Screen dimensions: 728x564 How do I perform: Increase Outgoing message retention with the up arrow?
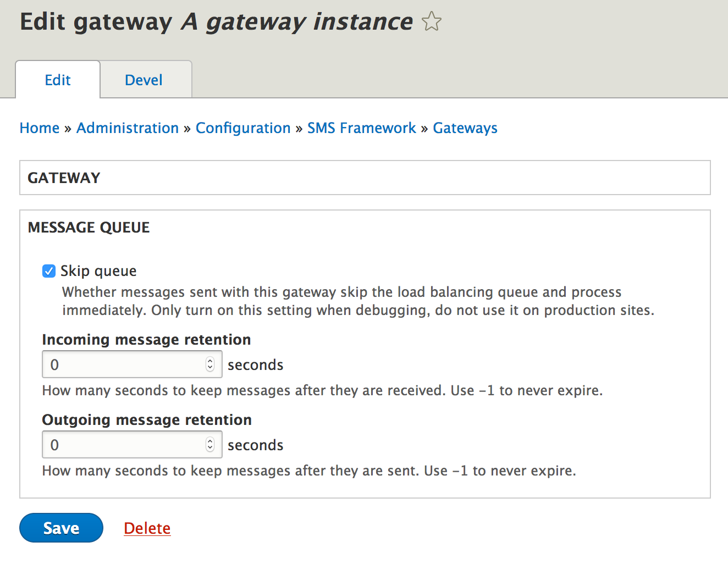tap(210, 441)
